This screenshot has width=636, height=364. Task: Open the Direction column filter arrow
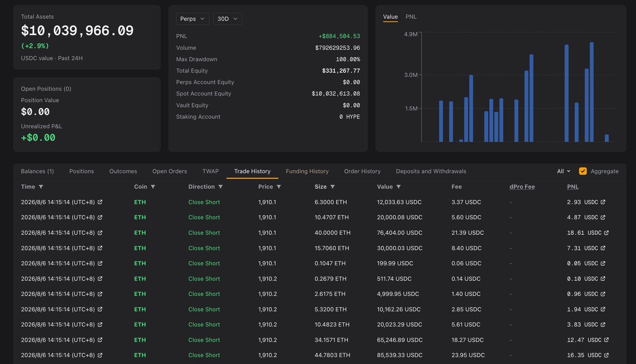[x=220, y=187]
